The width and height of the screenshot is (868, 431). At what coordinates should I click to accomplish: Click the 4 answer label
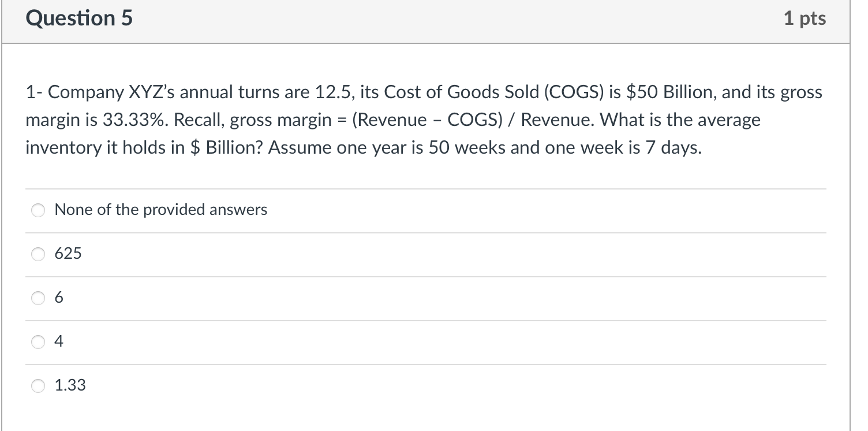(x=58, y=341)
